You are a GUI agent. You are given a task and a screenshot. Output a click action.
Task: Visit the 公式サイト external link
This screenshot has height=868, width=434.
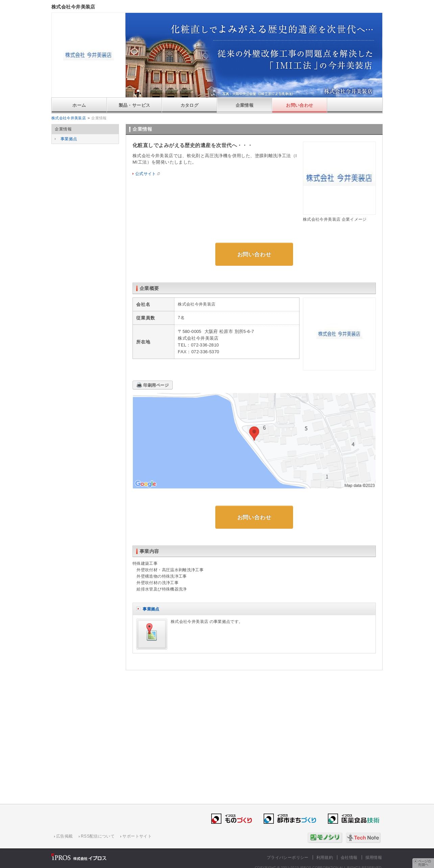coord(145,174)
